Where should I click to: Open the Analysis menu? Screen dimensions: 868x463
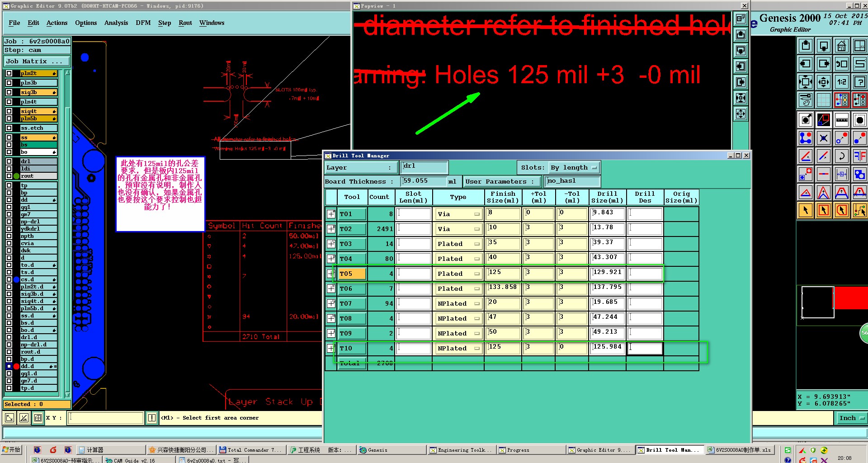[x=116, y=23]
